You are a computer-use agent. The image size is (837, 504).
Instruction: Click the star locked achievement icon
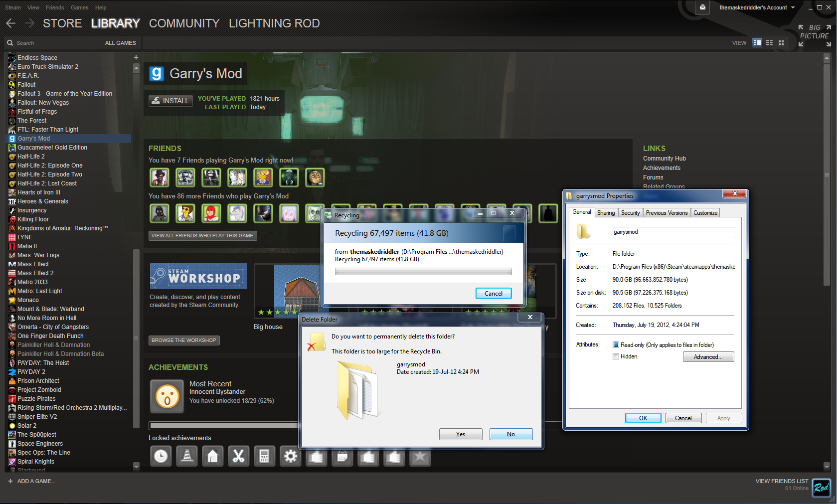420,456
